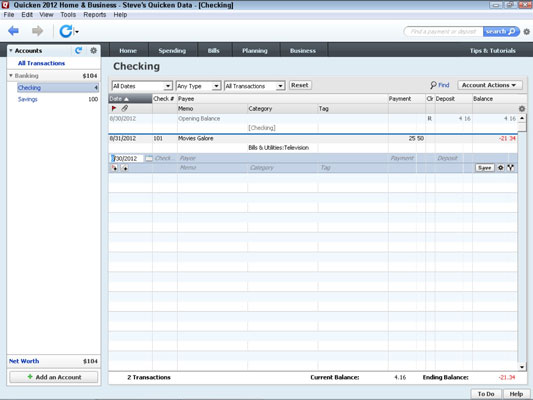Switch to the Spending tab
Viewport: 533px width, 400px height.
[x=172, y=51]
